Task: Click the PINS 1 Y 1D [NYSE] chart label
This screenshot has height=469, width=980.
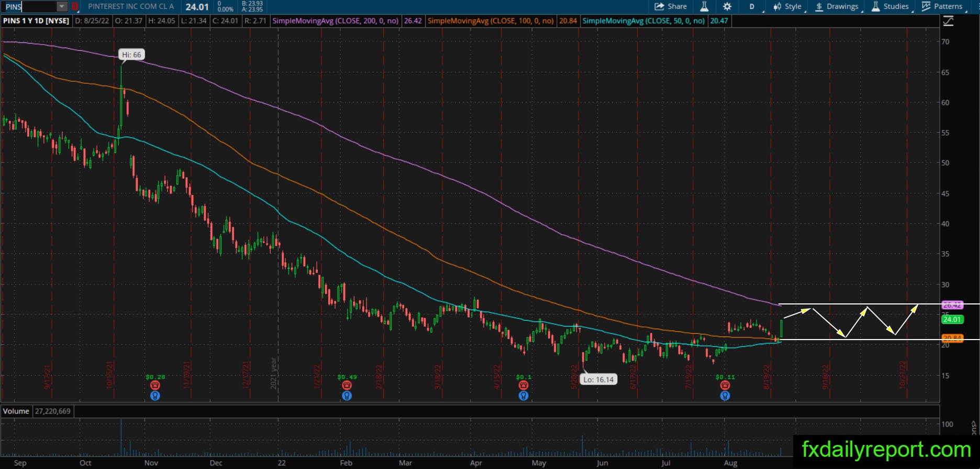Action: point(36,21)
